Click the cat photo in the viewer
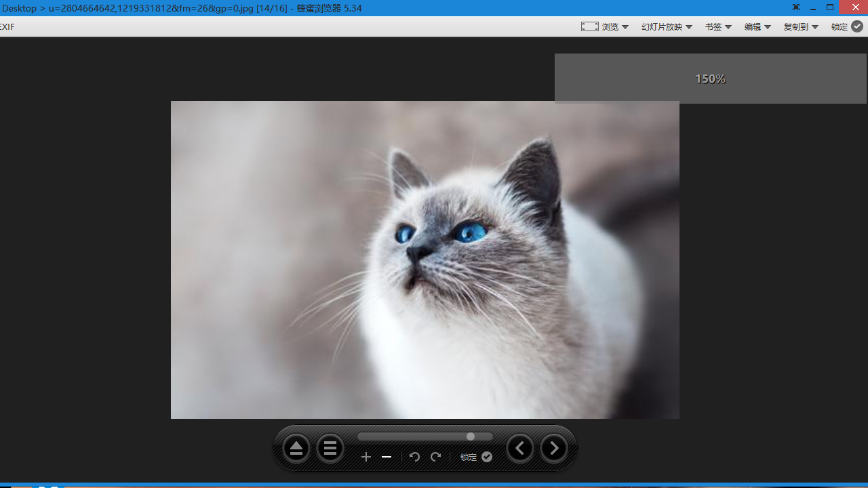This screenshot has height=488, width=868. (425, 260)
